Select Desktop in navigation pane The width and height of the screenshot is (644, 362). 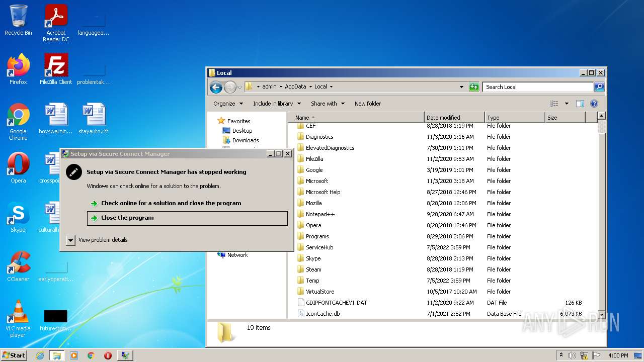242,131
